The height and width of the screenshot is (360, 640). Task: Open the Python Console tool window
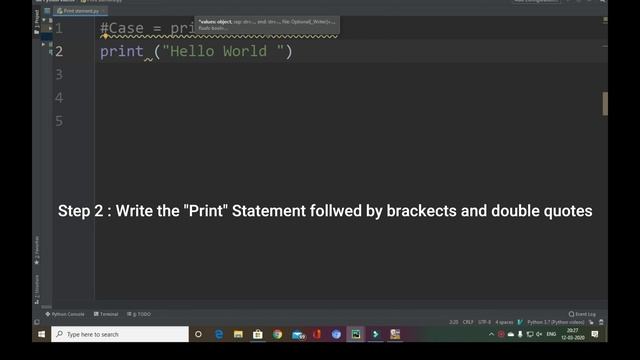click(x=65, y=314)
